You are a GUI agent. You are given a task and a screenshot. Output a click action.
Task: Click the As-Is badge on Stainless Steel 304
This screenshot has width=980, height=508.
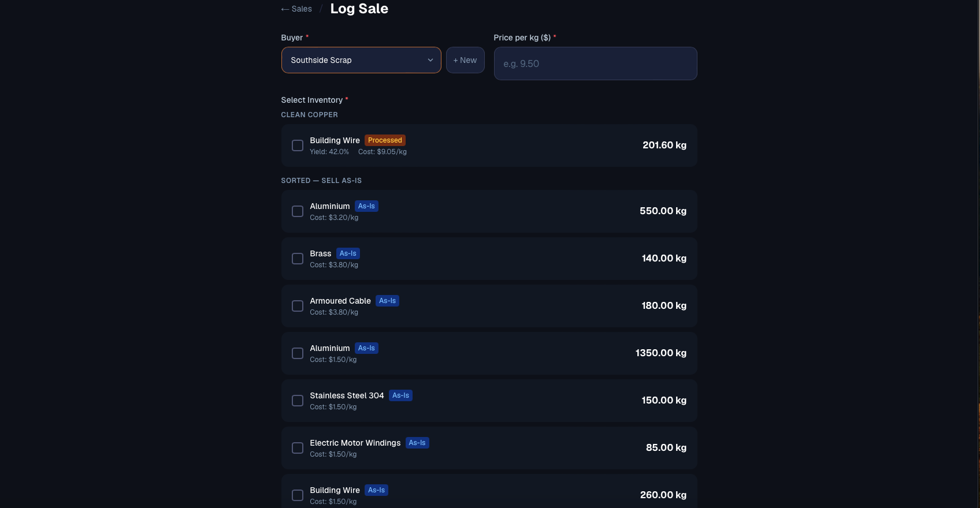point(400,395)
